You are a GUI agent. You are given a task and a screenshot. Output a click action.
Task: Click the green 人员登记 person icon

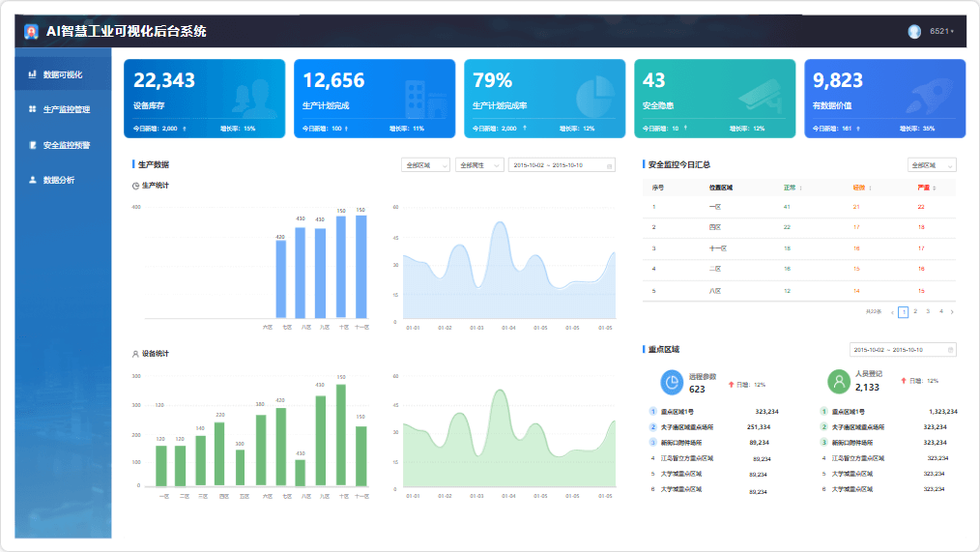point(838,382)
